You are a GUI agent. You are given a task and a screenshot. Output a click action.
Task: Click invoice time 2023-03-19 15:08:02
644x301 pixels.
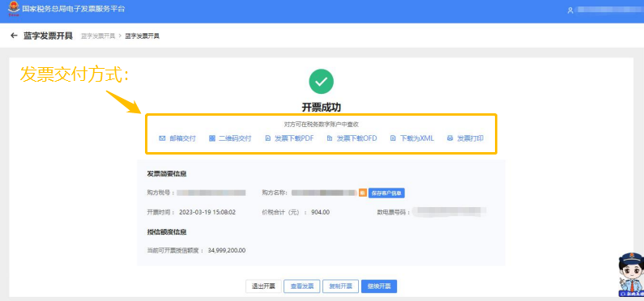207,213
